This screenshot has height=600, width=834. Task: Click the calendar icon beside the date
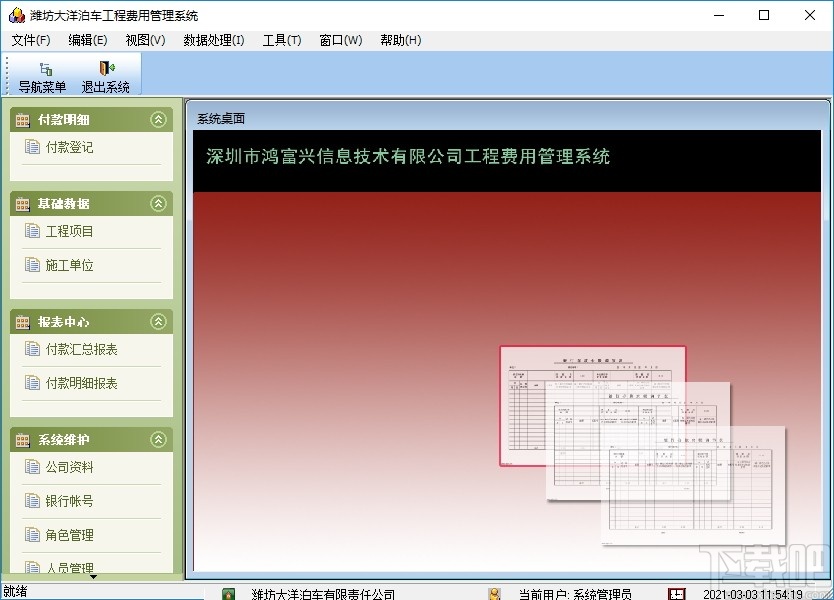click(x=676, y=592)
